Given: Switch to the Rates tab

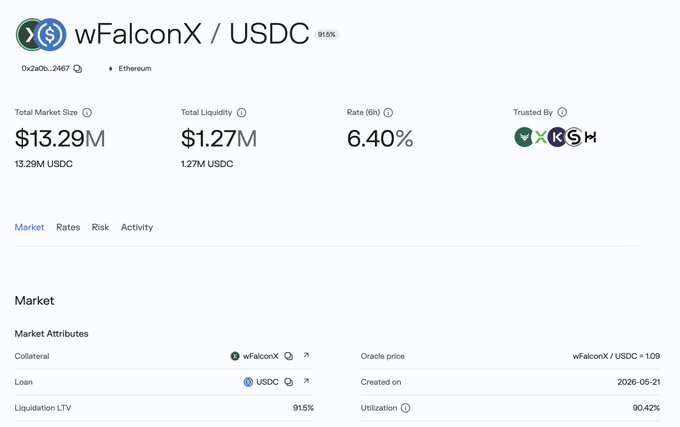Looking at the screenshot, I should (x=68, y=227).
